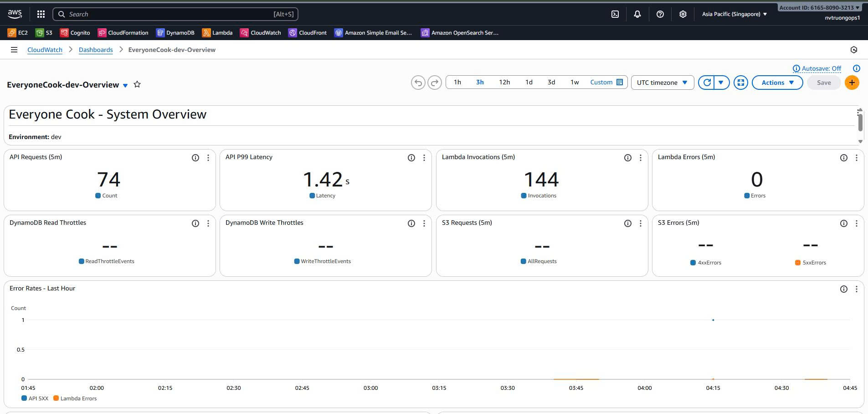Show info for Lambda Invocations (5m) widget

click(628, 158)
